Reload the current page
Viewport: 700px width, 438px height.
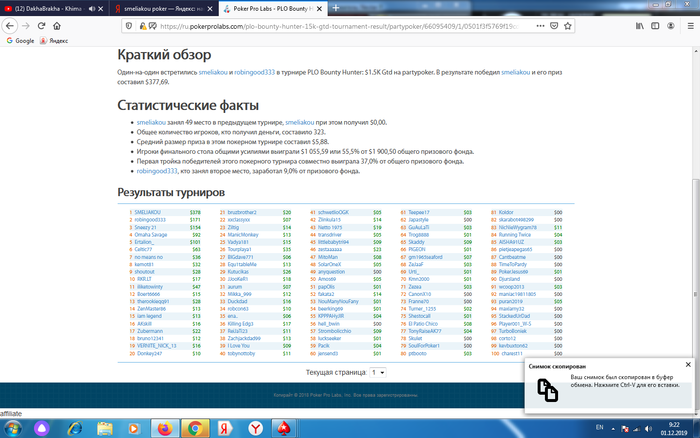click(42, 26)
